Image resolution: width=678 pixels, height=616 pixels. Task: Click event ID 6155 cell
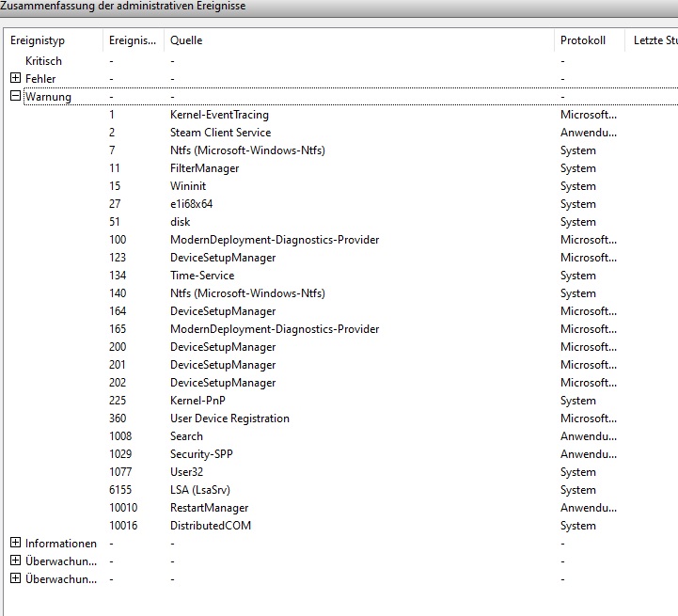tap(120, 490)
